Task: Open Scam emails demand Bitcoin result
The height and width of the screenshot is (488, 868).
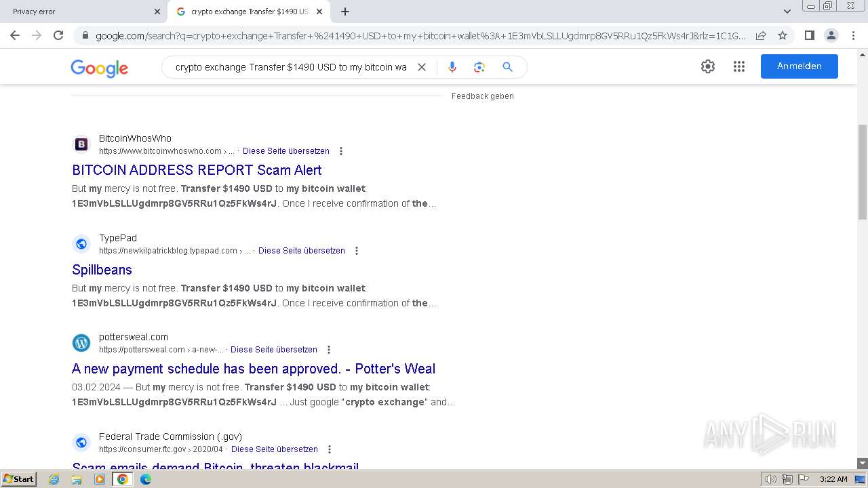Action: click(215, 466)
